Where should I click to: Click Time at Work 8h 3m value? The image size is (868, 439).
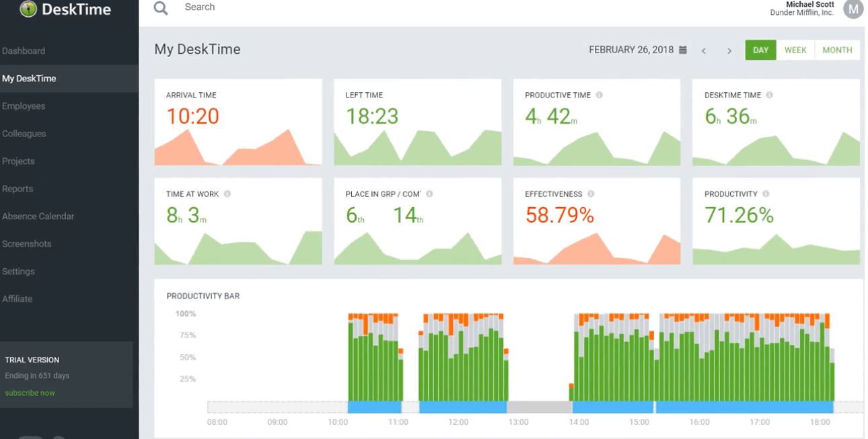(x=186, y=215)
